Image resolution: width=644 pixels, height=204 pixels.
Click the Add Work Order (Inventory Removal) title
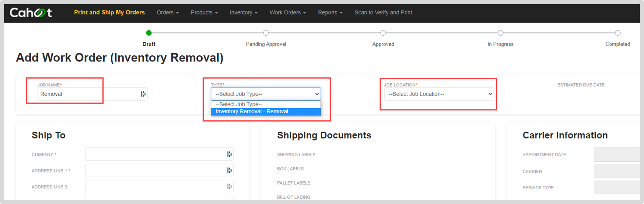tap(120, 58)
